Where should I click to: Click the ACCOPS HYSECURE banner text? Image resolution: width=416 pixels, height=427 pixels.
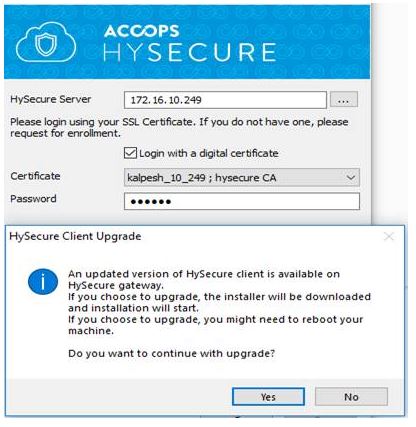pos(190,44)
